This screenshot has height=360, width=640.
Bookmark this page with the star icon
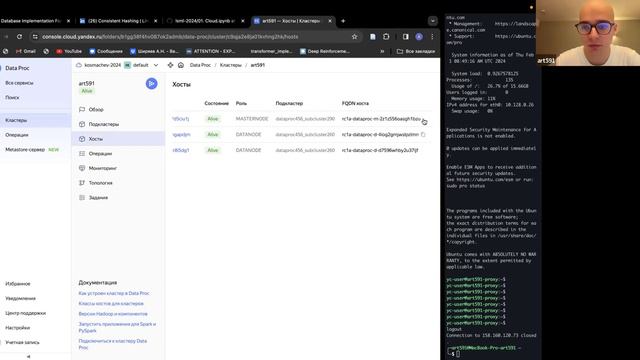point(354,37)
